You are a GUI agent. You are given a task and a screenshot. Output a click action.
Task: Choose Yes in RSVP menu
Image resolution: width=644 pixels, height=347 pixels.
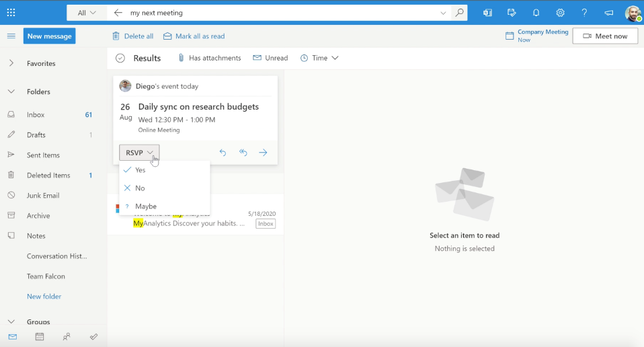coord(164,170)
